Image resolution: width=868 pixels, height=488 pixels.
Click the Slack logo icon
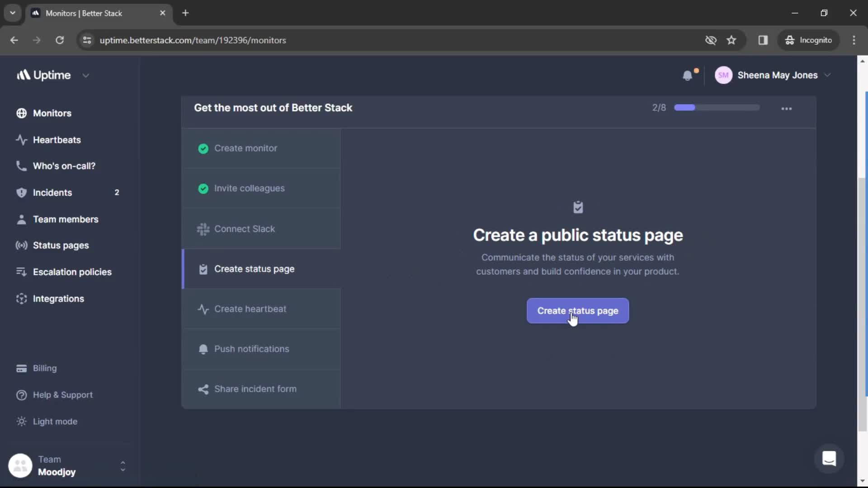[x=203, y=230]
